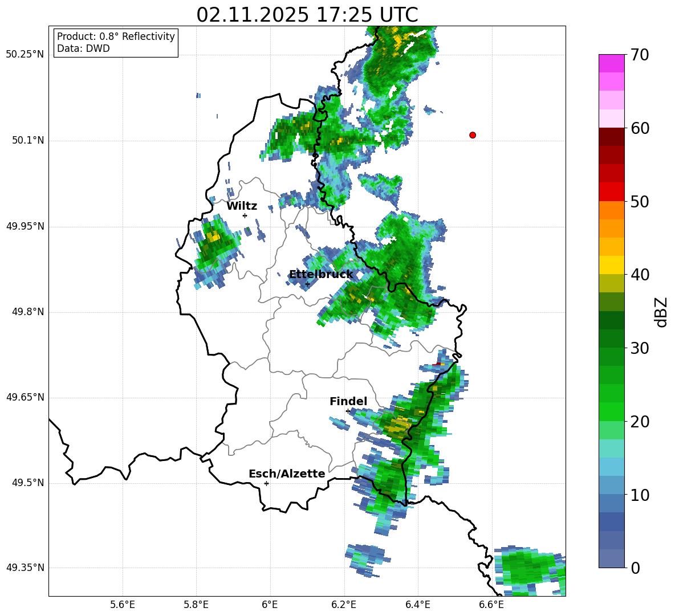Click the 50 tick on the colorbar
The image size is (675, 616).
click(x=639, y=201)
